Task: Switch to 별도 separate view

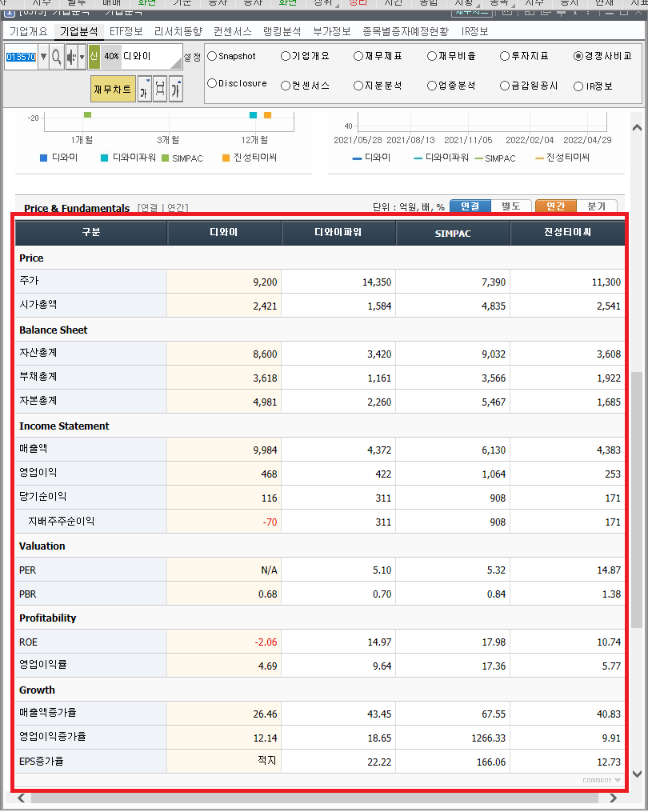Action: click(x=510, y=206)
